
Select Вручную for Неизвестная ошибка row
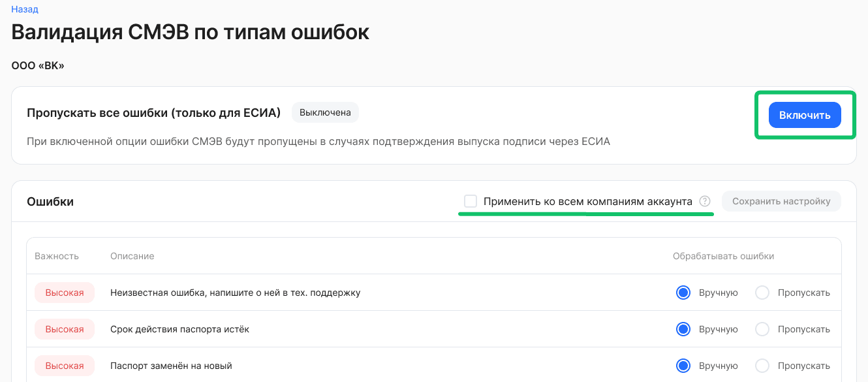683,293
